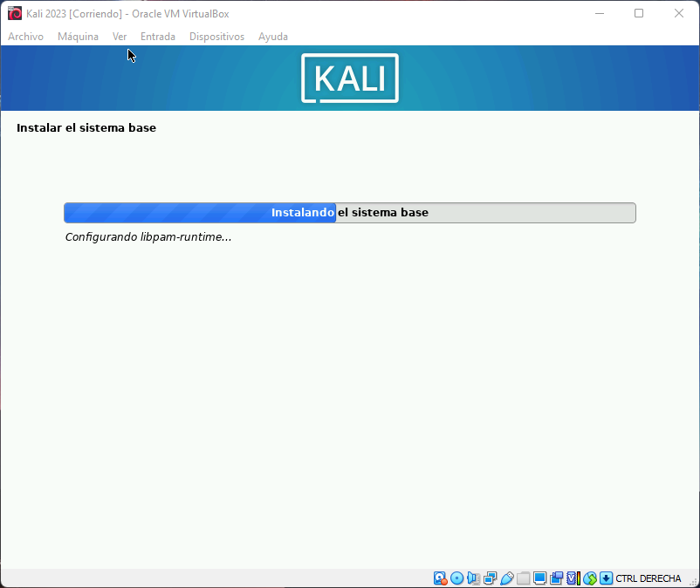The image size is (700, 588).
Task: Close the Kali 2023 VirtualBox window
Action: [x=679, y=13]
